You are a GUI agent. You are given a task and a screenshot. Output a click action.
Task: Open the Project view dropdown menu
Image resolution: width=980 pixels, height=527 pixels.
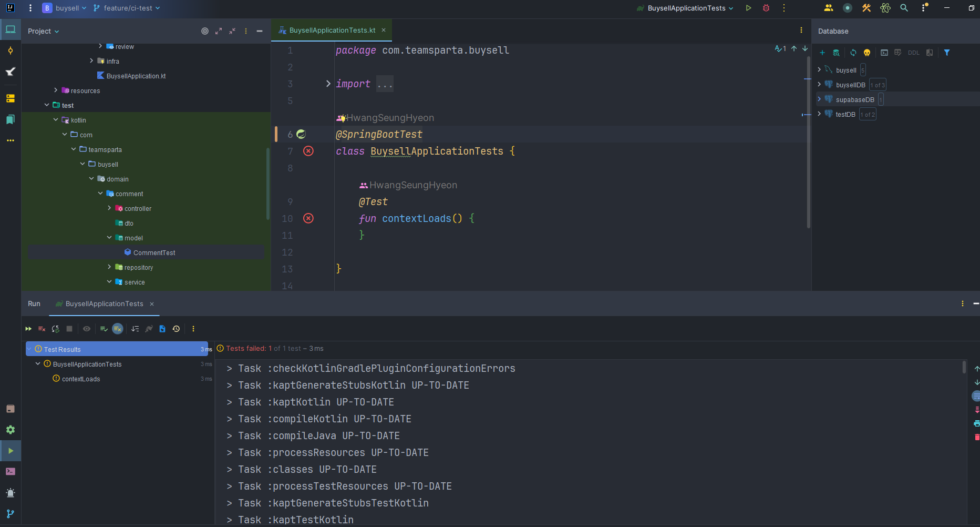tap(44, 31)
